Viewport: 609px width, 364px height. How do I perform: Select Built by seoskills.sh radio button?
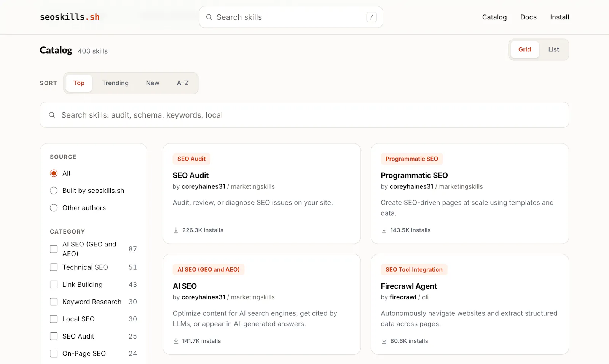click(x=54, y=191)
